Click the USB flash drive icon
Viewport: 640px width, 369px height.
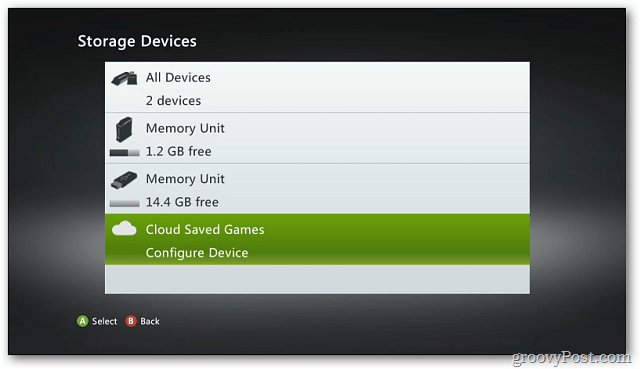click(124, 180)
